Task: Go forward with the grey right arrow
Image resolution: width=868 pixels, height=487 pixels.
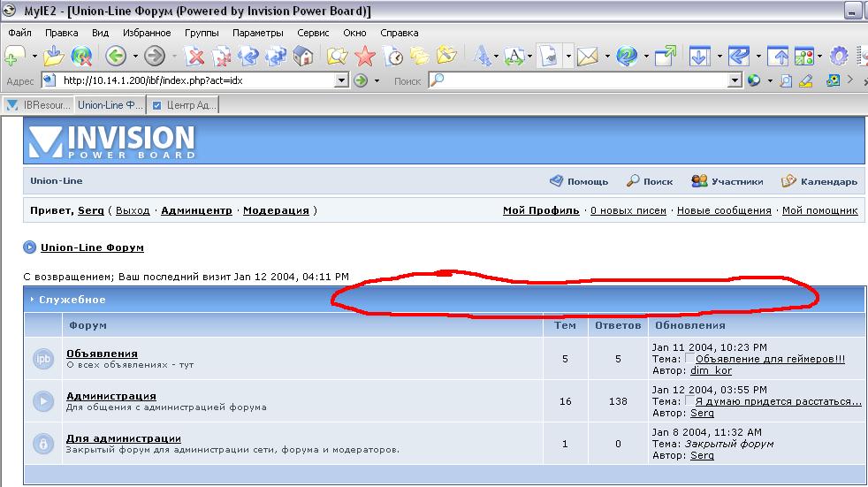Action: coord(155,56)
